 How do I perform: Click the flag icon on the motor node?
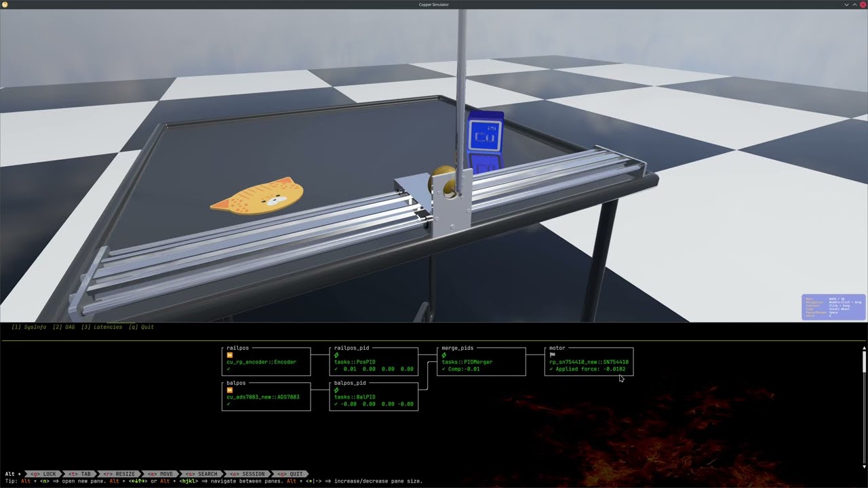tap(551, 354)
